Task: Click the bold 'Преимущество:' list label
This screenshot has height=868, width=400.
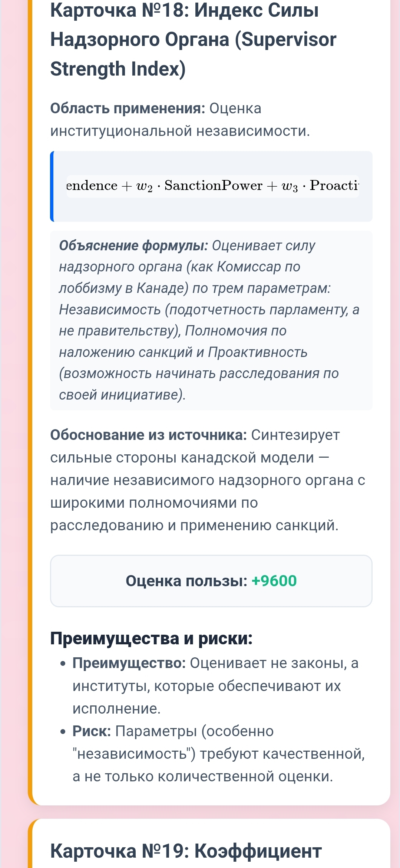Action: click(x=129, y=663)
